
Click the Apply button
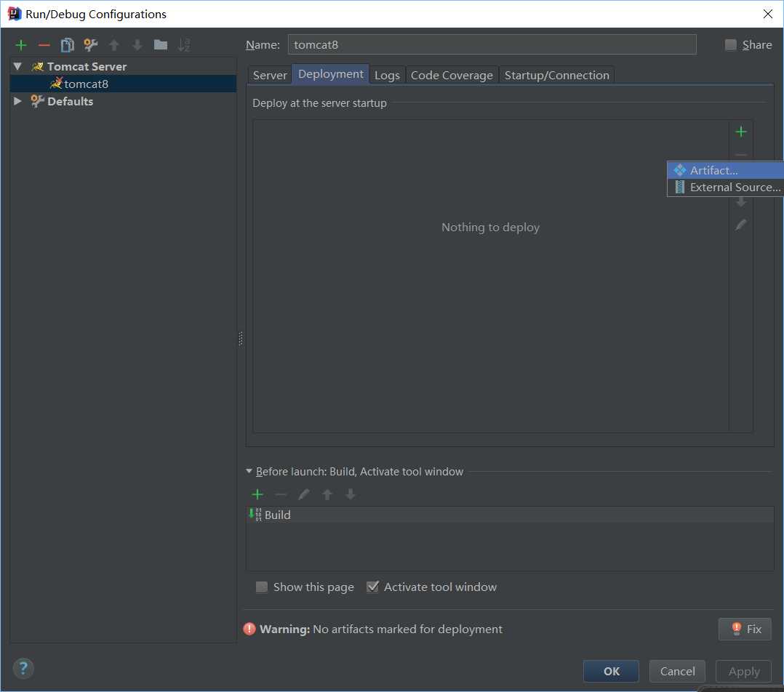tap(743, 671)
